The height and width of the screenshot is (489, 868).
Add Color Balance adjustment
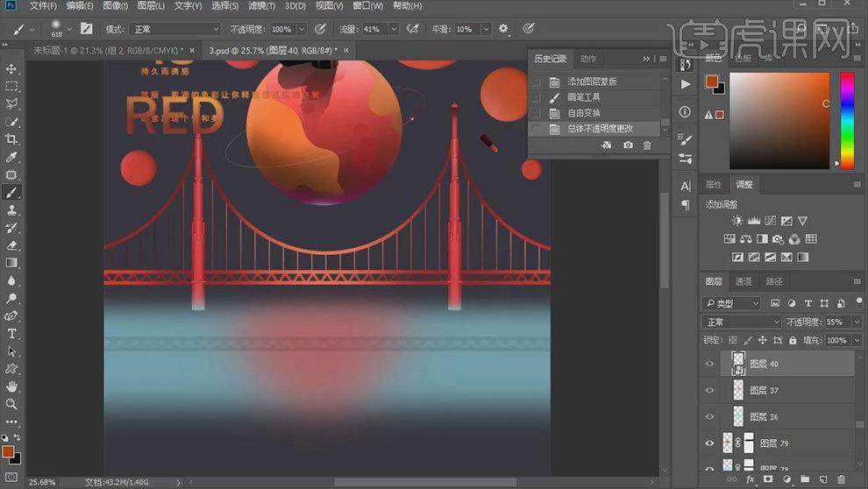pos(745,239)
